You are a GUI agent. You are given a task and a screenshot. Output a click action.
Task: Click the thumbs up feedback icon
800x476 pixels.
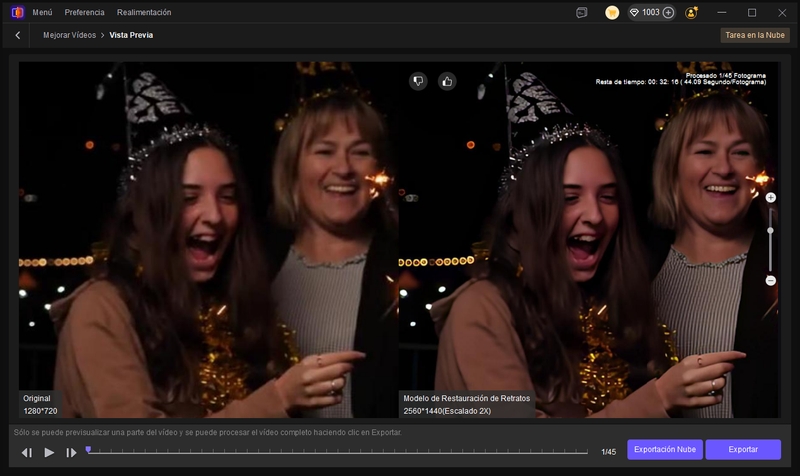pyautogui.click(x=447, y=81)
